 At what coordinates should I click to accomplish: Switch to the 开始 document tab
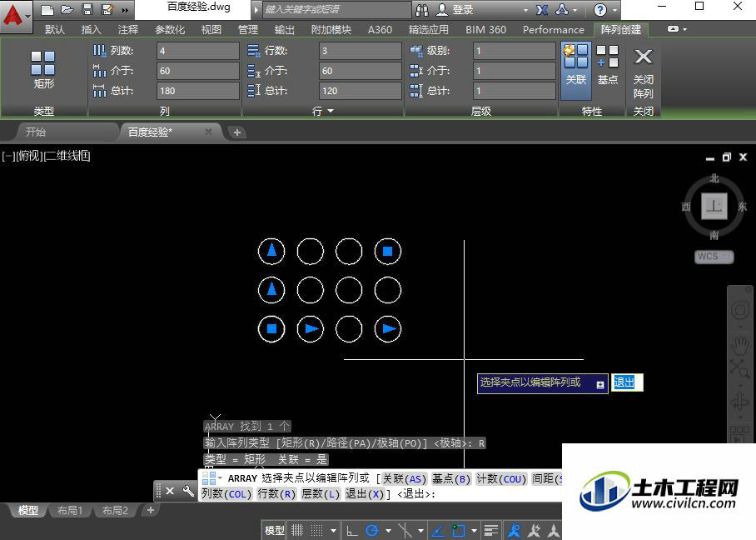click(x=36, y=132)
